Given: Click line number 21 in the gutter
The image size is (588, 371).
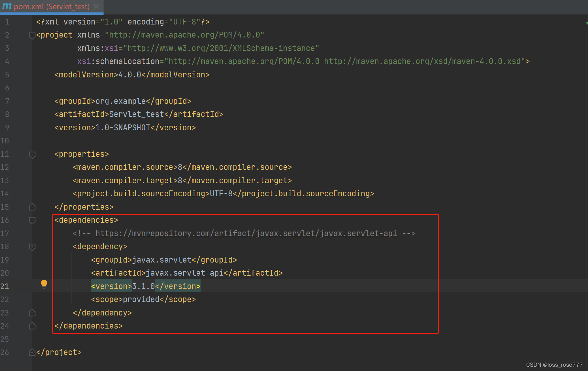Looking at the screenshot, I should point(5,286).
